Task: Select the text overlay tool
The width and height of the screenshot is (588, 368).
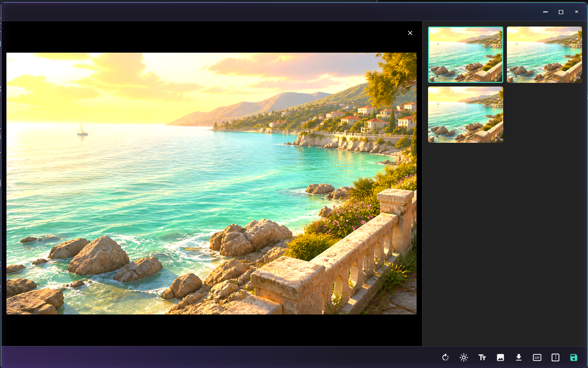Action: pos(482,357)
